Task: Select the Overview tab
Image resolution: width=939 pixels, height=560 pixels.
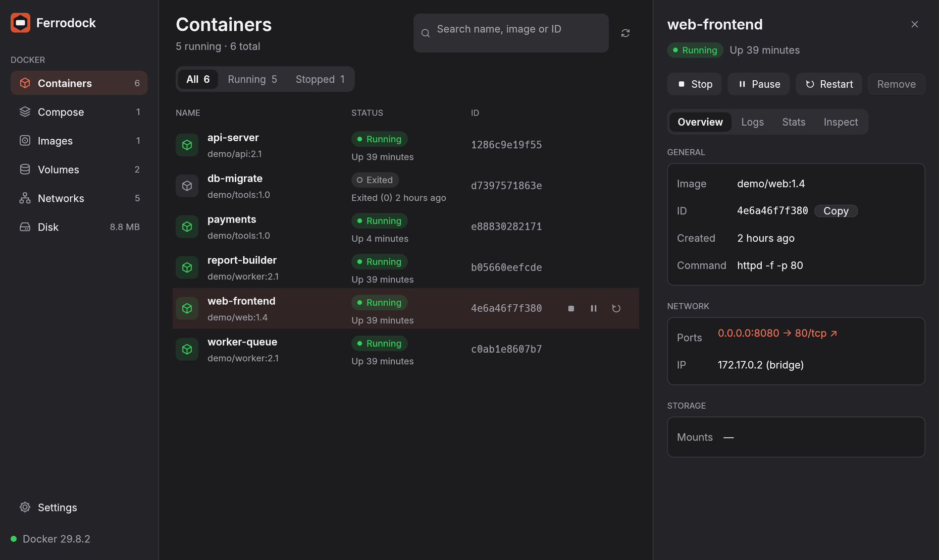Action: coord(700,122)
